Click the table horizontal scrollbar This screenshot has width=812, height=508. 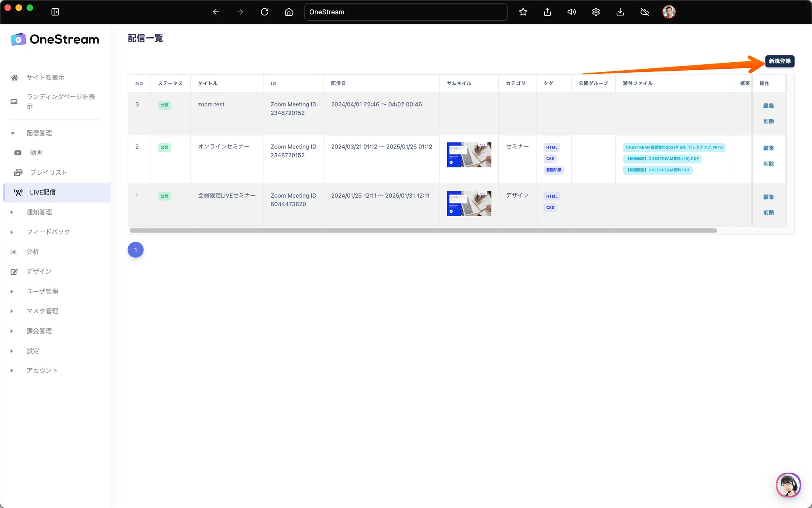[423, 231]
